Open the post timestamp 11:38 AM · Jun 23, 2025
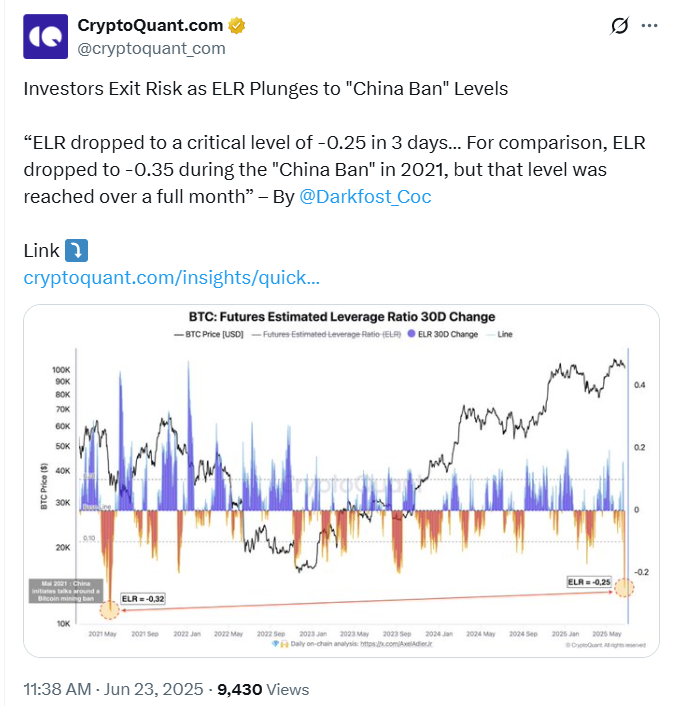This screenshot has width=676, height=706. [x=112, y=689]
